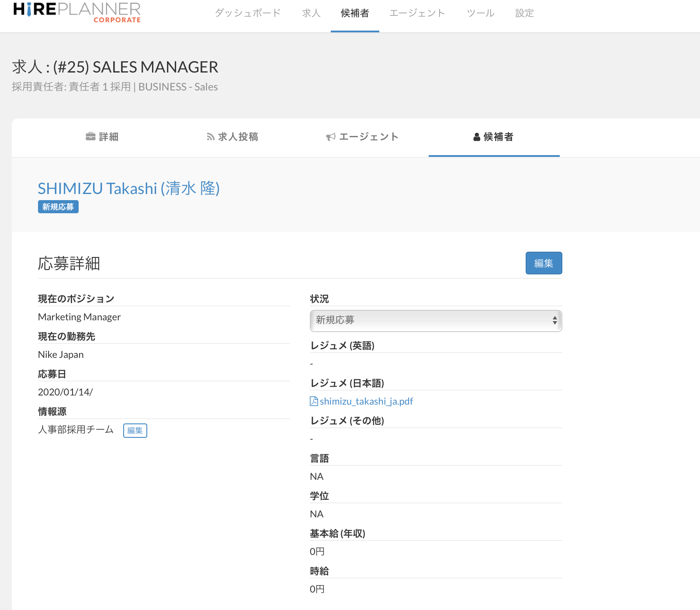Click the PDF file icon for Japanese resume
This screenshot has width=700, height=610.
[x=314, y=401]
